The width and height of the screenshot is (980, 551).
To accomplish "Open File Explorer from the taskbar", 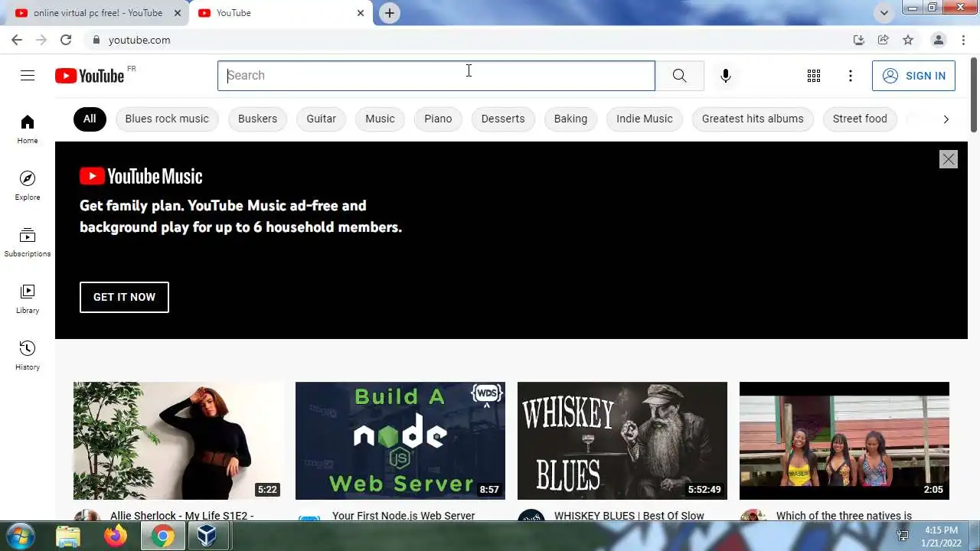I will [68, 536].
